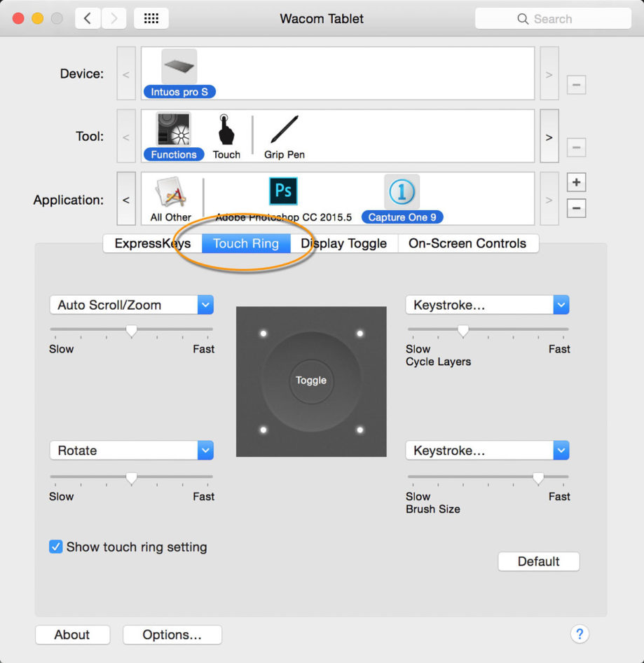Click the Default button

tap(539, 561)
